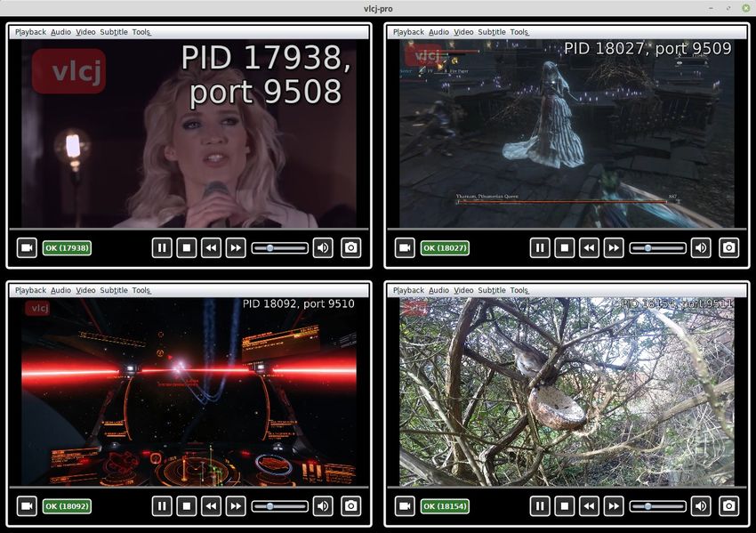Open the Video menu above the bird nest video
The height and width of the screenshot is (533, 756).
463,290
